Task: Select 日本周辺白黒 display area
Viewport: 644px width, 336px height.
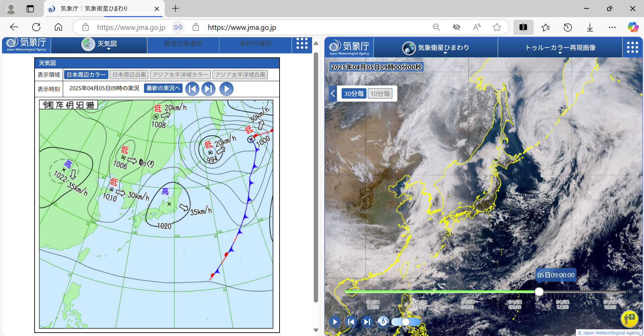Action: tap(129, 75)
